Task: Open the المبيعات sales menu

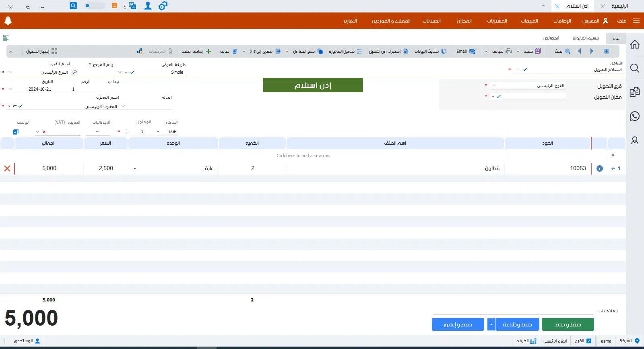Action: click(529, 21)
